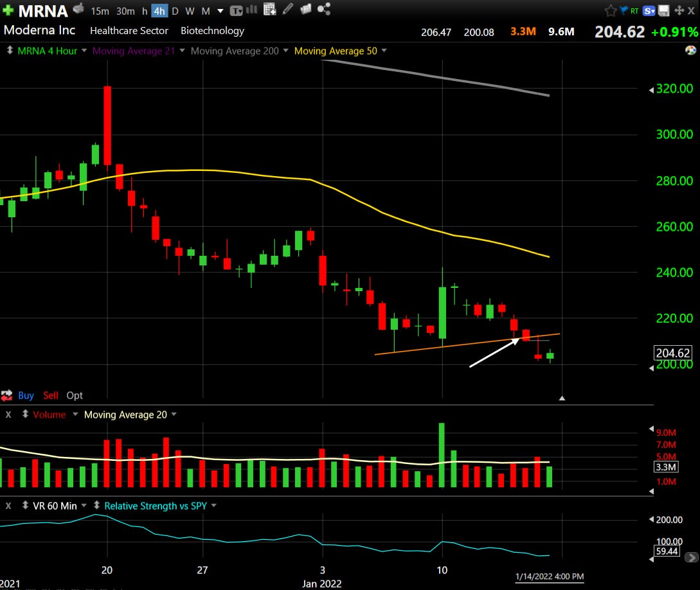Switch to the Weekly W timeframe

click(190, 11)
